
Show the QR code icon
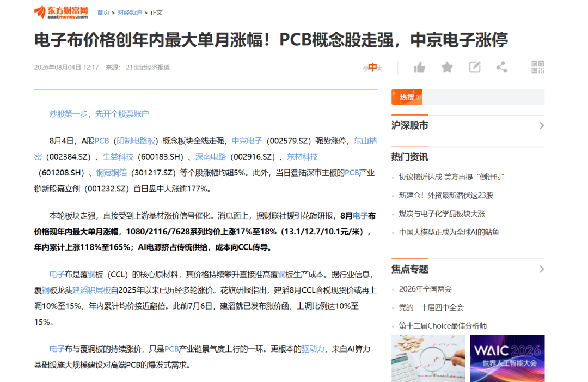pos(538,67)
